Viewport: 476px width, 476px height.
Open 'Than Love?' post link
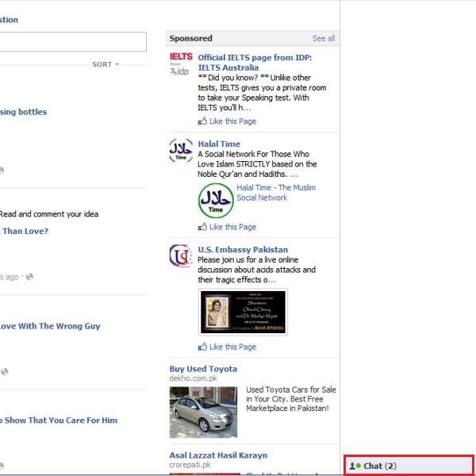(x=25, y=231)
